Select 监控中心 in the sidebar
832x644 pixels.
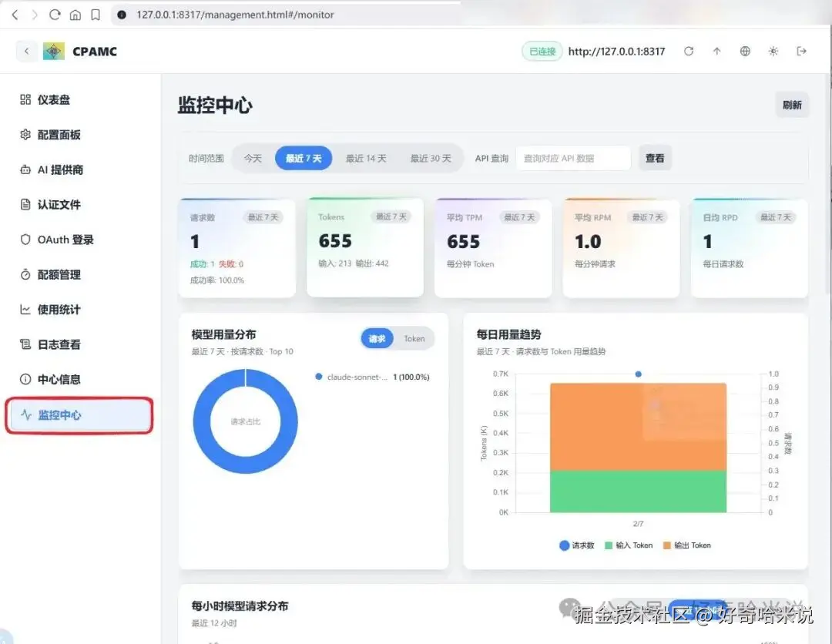79,415
